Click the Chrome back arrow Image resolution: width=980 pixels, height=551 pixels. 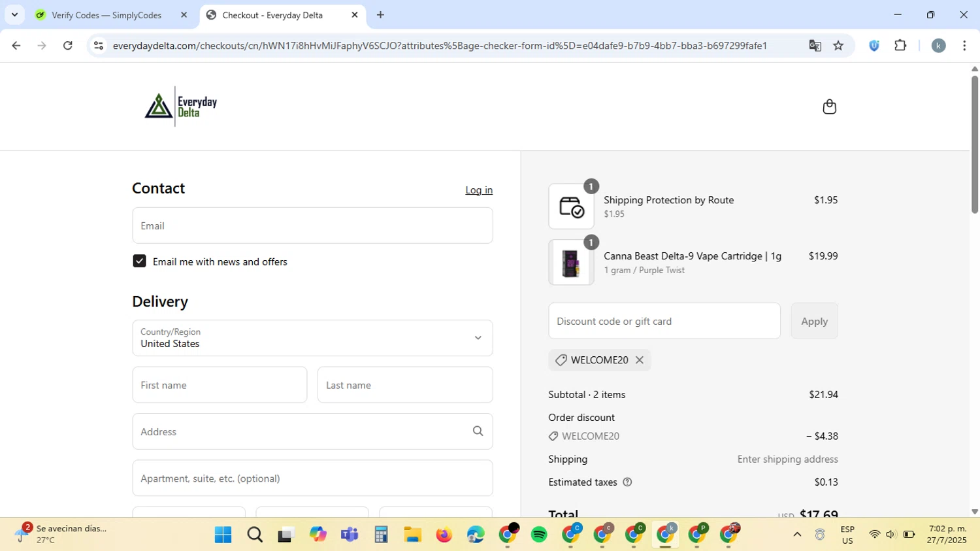(x=16, y=46)
